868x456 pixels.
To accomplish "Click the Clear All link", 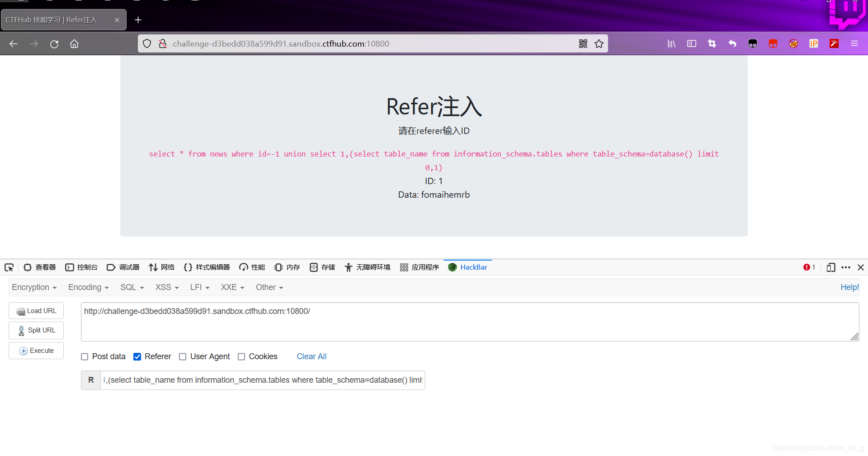I will coord(311,356).
